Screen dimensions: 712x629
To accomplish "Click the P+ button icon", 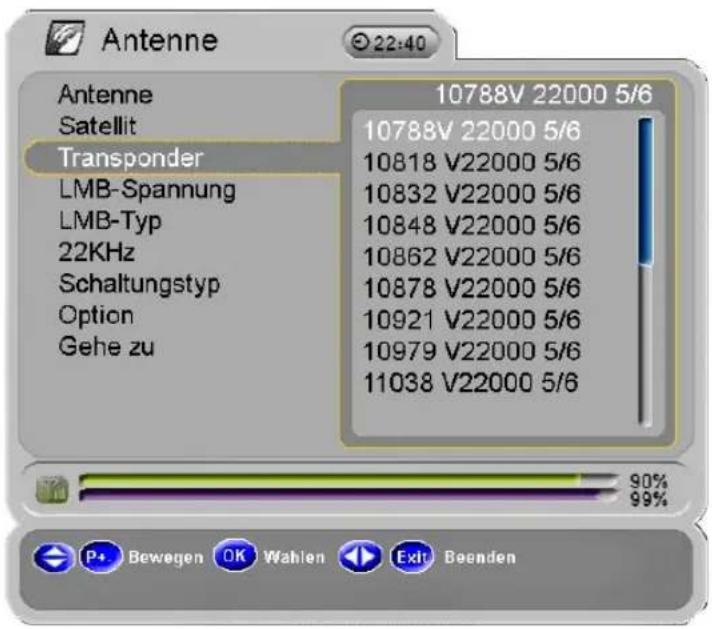I will (100, 557).
